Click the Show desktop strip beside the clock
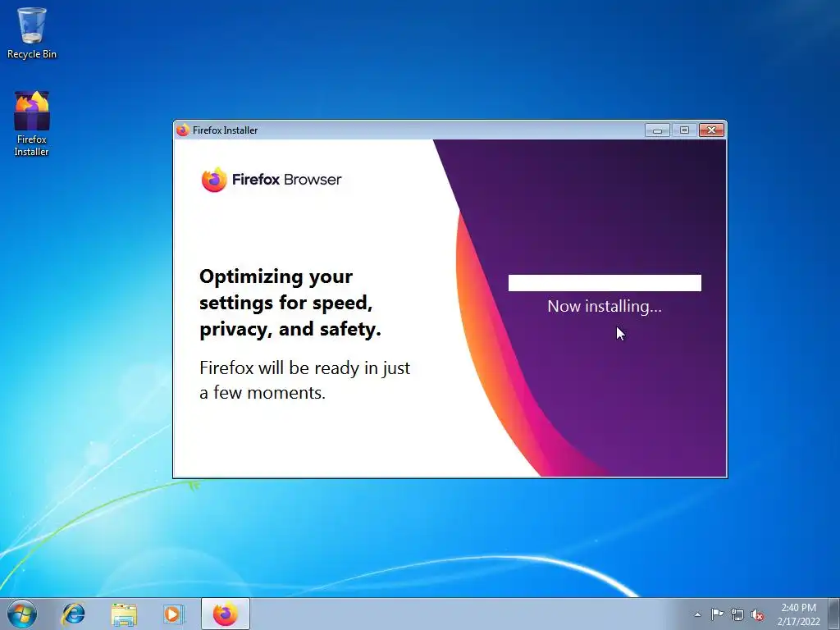 pos(834,614)
